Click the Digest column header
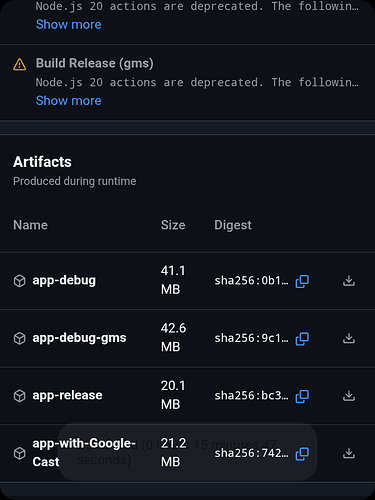 click(x=233, y=225)
